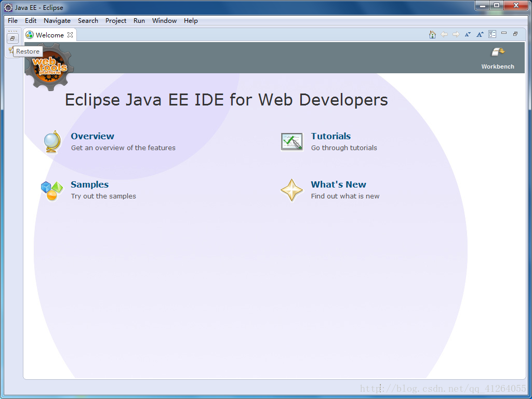Enlarge the Welcome page font size
This screenshot has width=532, height=399.
click(x=480, y=34)
